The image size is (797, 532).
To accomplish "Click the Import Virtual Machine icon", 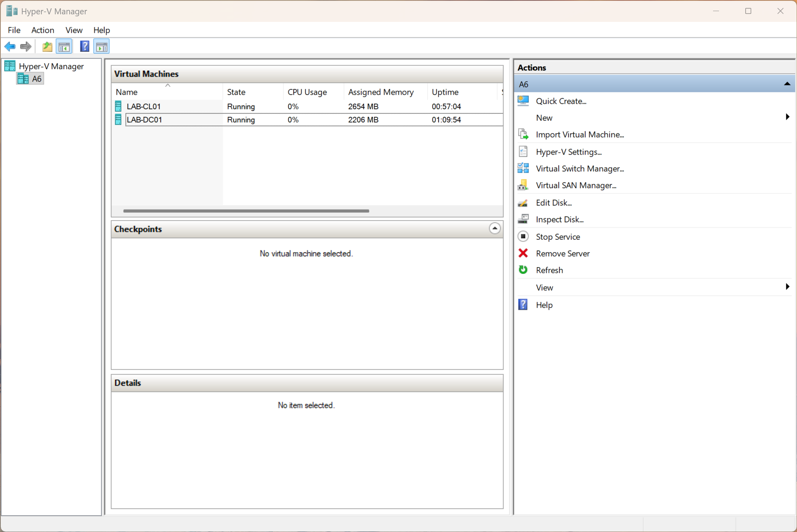I will click(523, 134).
